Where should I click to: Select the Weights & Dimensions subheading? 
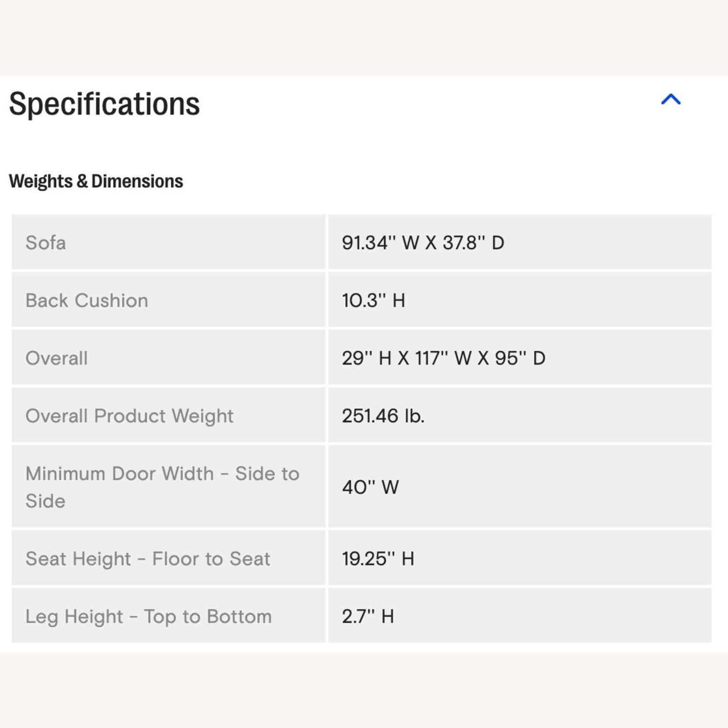96,181
